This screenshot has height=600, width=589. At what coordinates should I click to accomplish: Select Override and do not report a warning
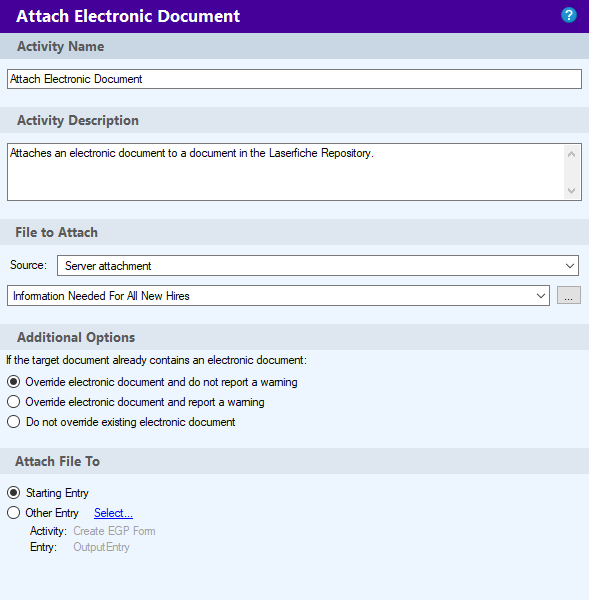tap(152, 382)
